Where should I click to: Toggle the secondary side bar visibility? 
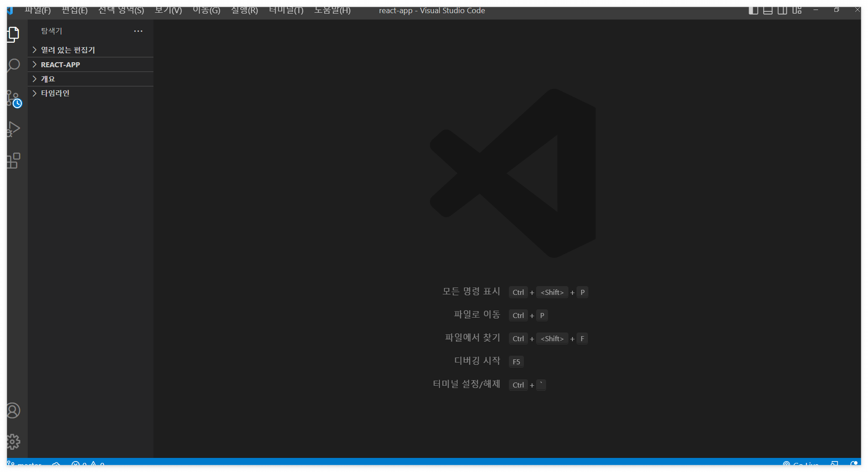[x=782, y=10]
